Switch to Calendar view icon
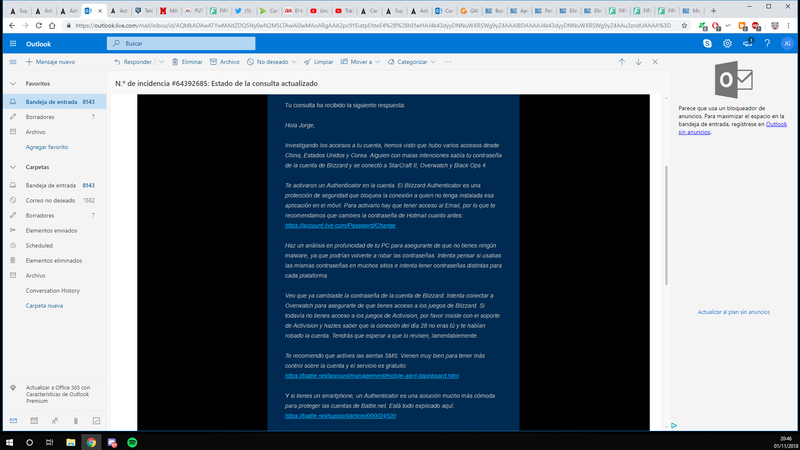This screenshot has height=450, width=800. (34, 421)
